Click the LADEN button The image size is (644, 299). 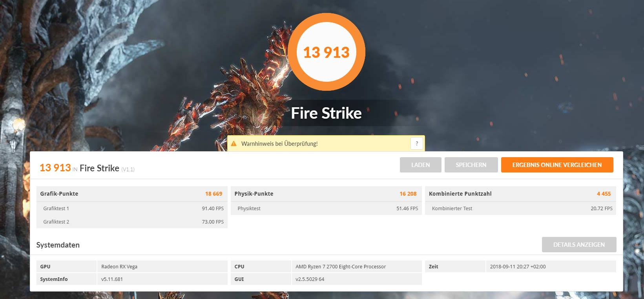pyautogui.click(x=421, y=165)
